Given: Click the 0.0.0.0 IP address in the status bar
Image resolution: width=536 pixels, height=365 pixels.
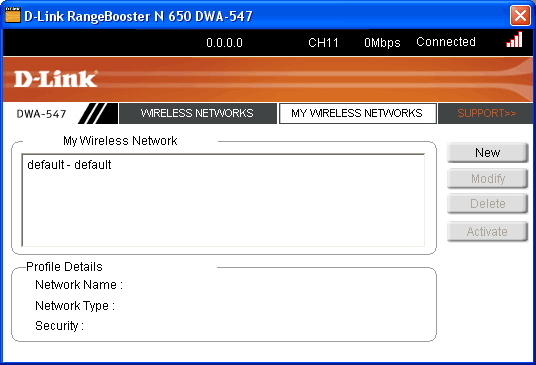Looking at the screenshot, I should click(x=225, y=43).
